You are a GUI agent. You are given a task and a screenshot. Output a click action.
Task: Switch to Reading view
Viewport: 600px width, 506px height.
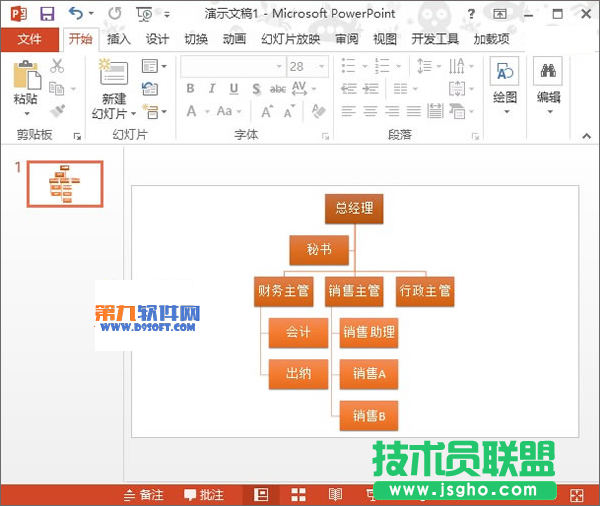tap(336, 495)
